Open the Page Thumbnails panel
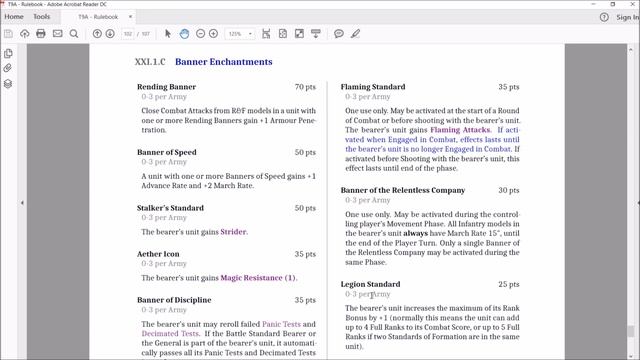The height and width of the screenshot is (360, 640). (8, 53)
